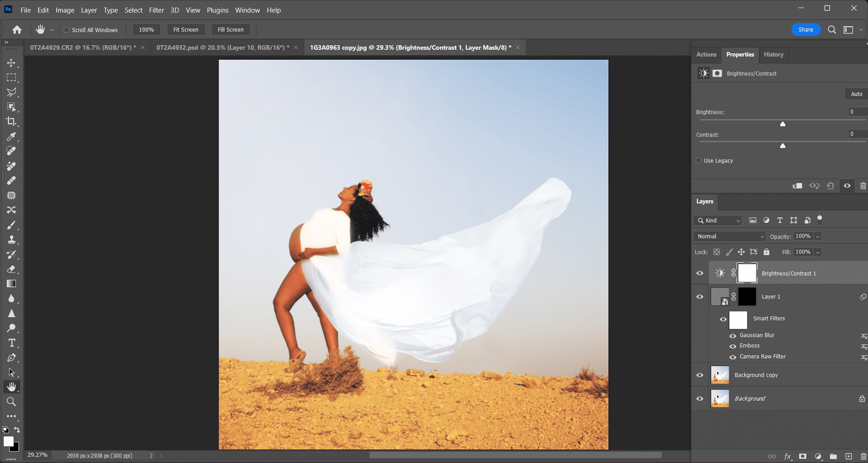This screenshot has width=868, height=463.
Task: Switch to the Actions tab
Action: (706, 54)
